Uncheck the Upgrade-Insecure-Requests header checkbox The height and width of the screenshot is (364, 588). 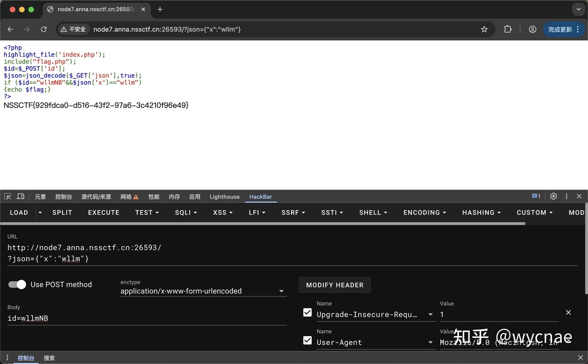307,312
